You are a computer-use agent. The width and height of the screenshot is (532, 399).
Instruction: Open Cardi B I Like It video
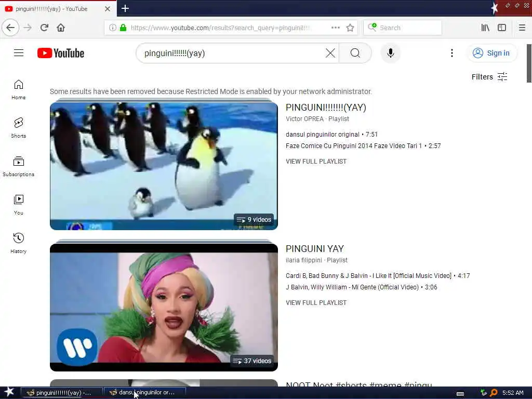(378, 276)
